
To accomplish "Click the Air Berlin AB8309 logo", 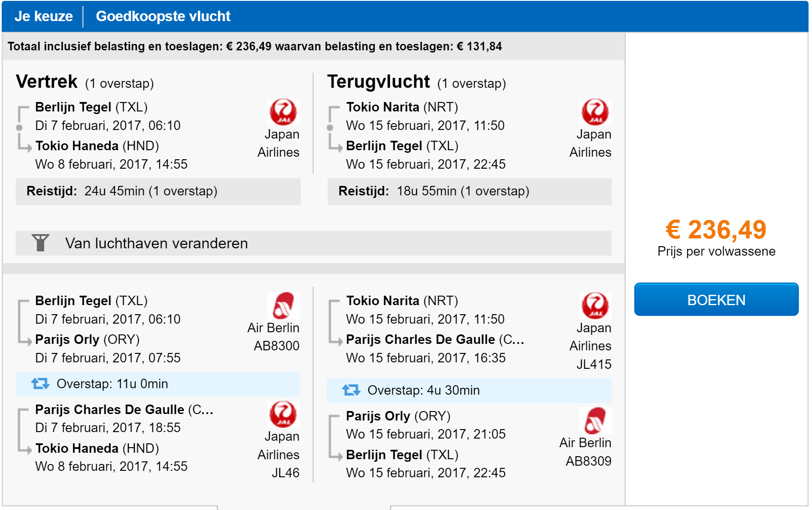I will click(595, 420).
